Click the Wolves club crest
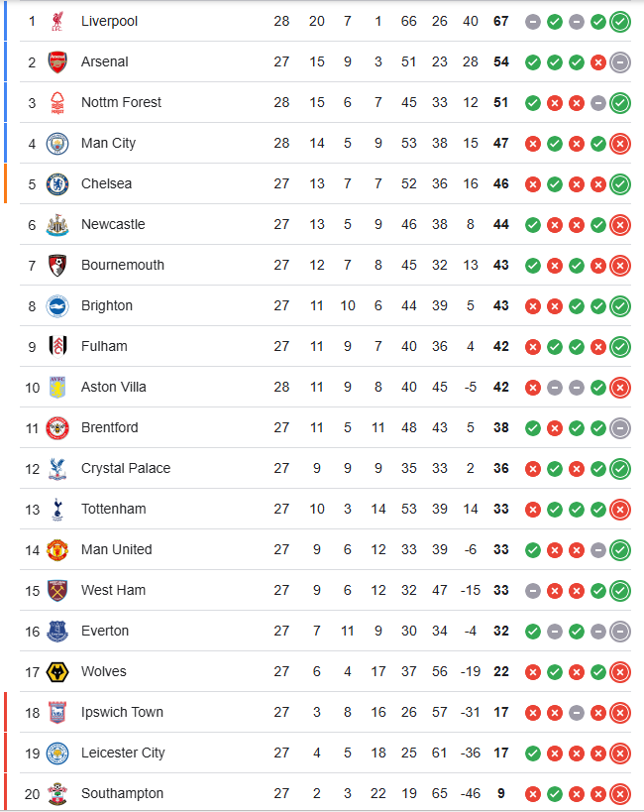644x812 pixels. (57, 672)
